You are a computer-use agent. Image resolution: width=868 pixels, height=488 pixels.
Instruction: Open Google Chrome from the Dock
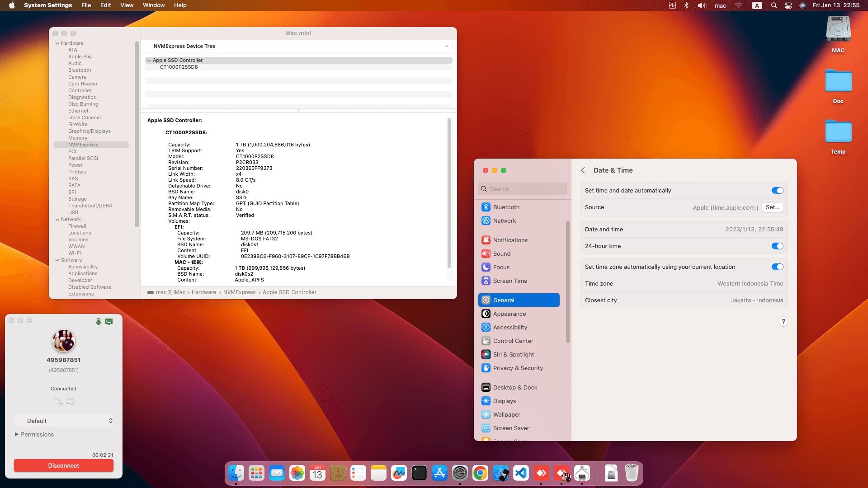(480, 473)
